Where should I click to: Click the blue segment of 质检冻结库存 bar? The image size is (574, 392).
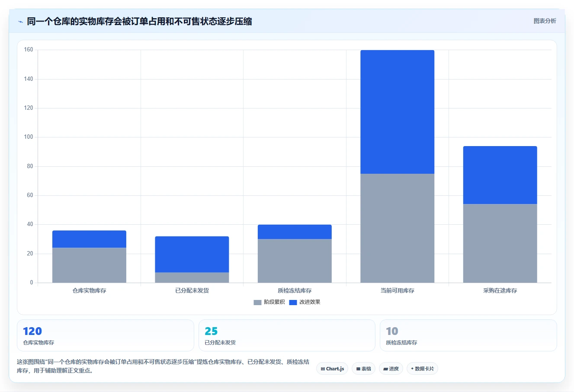295,232
